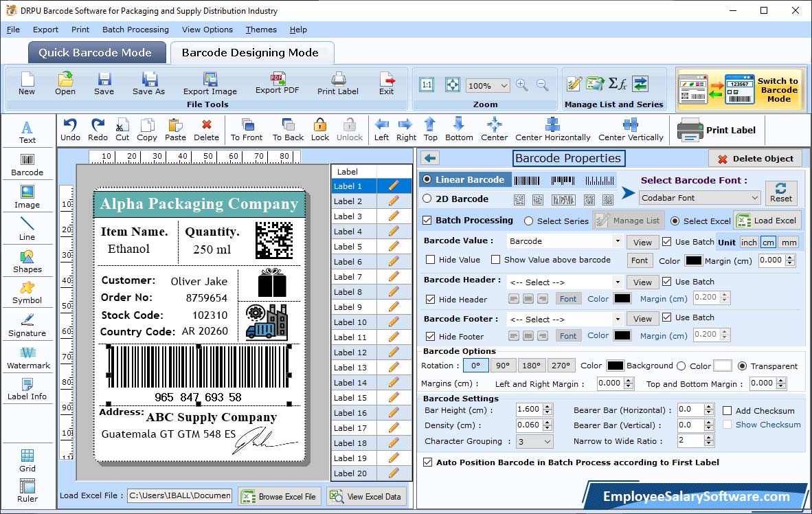This screenshot has height=514, width=812.
Task: Create a New label file
Action: (27, 84)
